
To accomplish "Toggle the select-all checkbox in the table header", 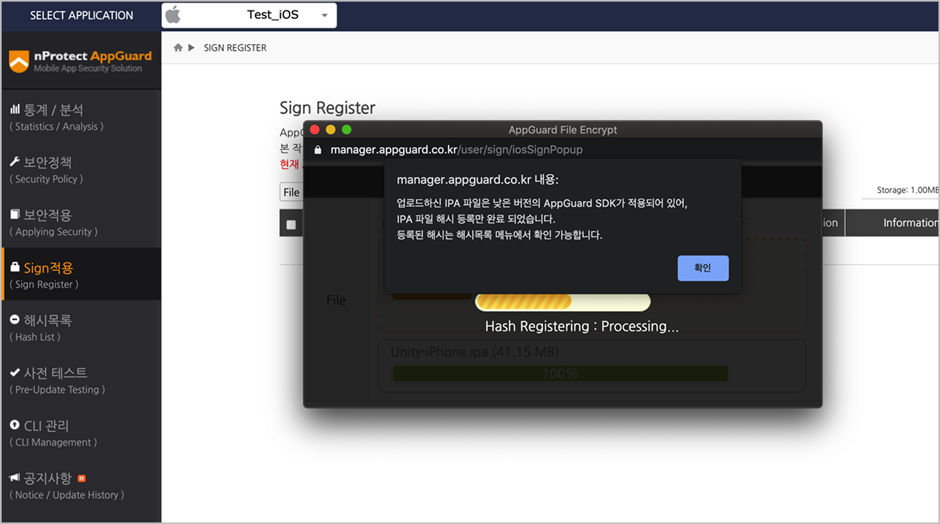I will point(291,225).
